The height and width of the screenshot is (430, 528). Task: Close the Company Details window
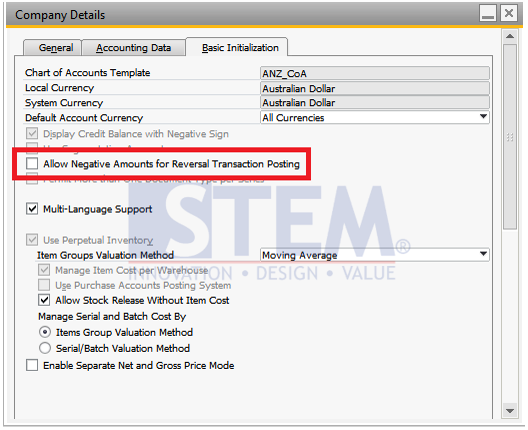click(509, 14)
